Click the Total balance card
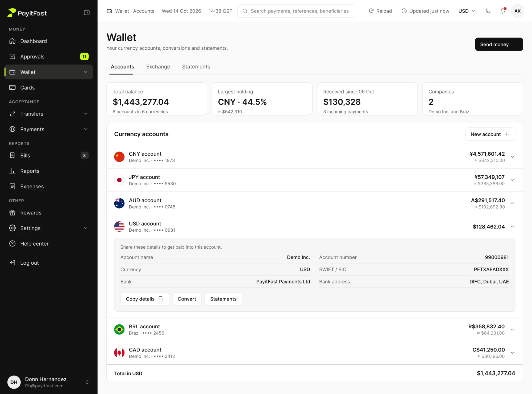 click(x=157, y=99)
